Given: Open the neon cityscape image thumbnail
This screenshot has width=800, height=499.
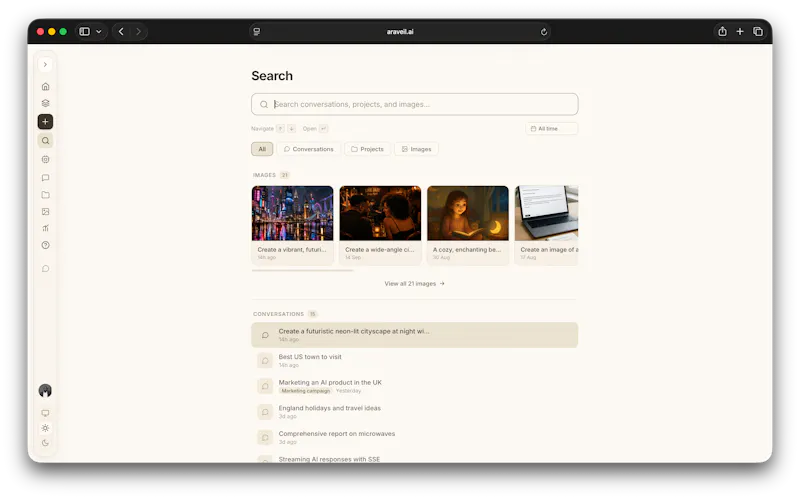Looking at the screenshot, I should pyautogui.click(x=292, y=213).
